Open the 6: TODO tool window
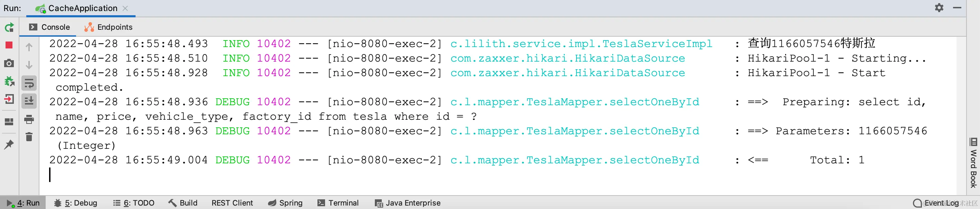The height and width of the screenshot is (209, 980). (134, 203)
